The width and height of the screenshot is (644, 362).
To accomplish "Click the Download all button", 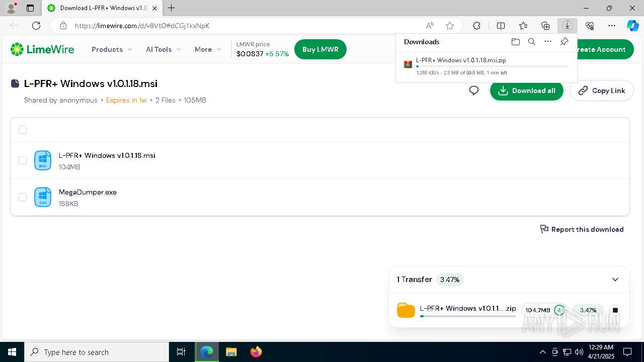I will (x=527, y=90).
